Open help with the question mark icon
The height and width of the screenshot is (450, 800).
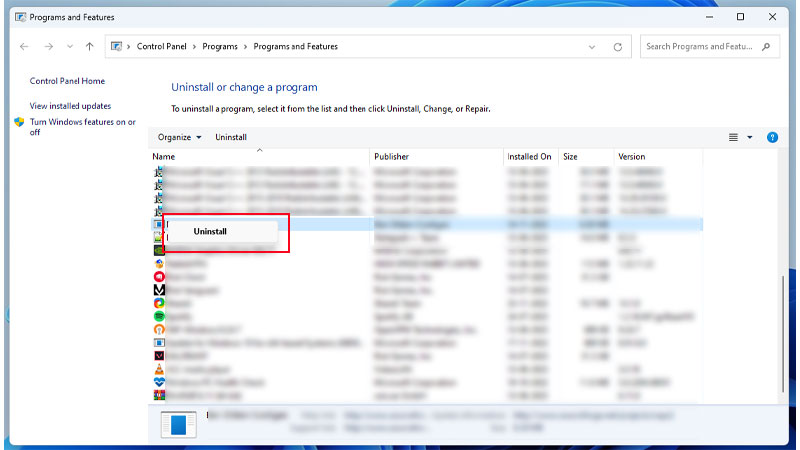(x=772, y=137)
